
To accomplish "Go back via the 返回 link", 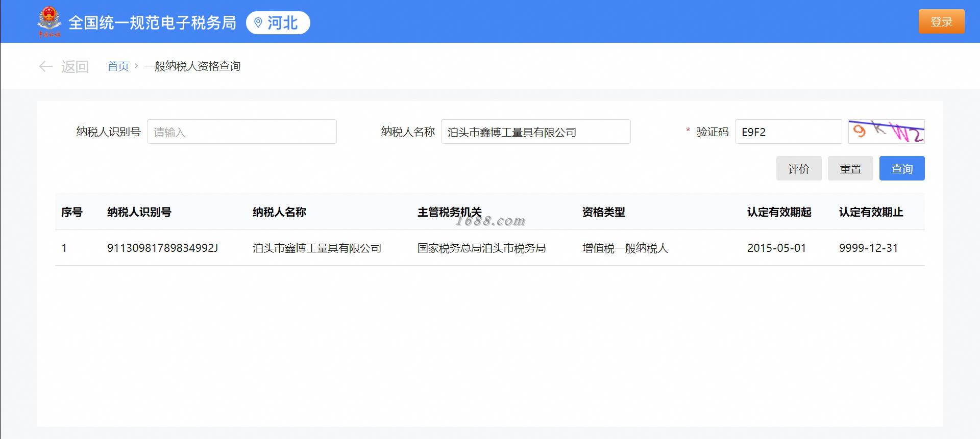I will [x=75, y=66].
